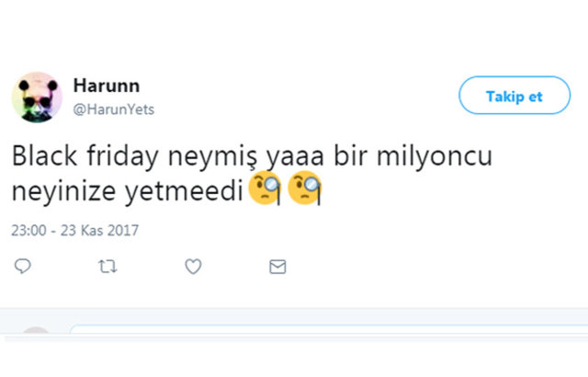Screen dimensions: 588x377
Task: Click the reply speech bubble icon
Action: (24, 267)
